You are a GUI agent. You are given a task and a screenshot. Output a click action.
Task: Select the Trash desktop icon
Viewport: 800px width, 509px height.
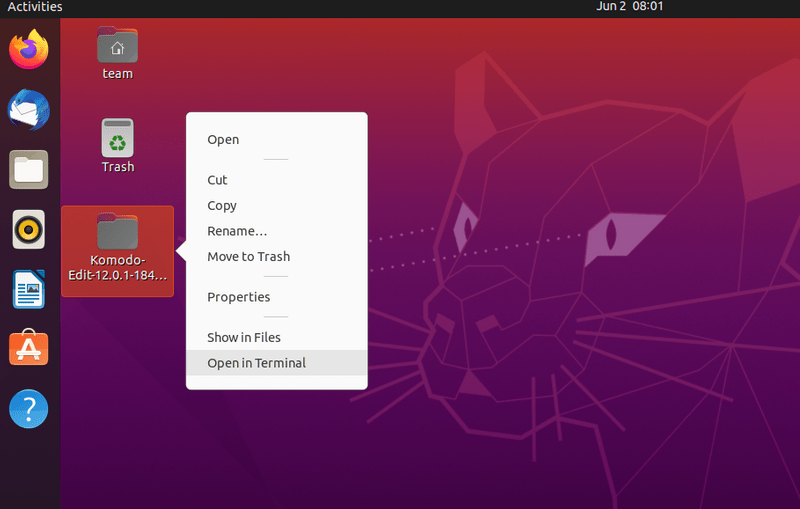pyautogui.click(x=117, y=146)
